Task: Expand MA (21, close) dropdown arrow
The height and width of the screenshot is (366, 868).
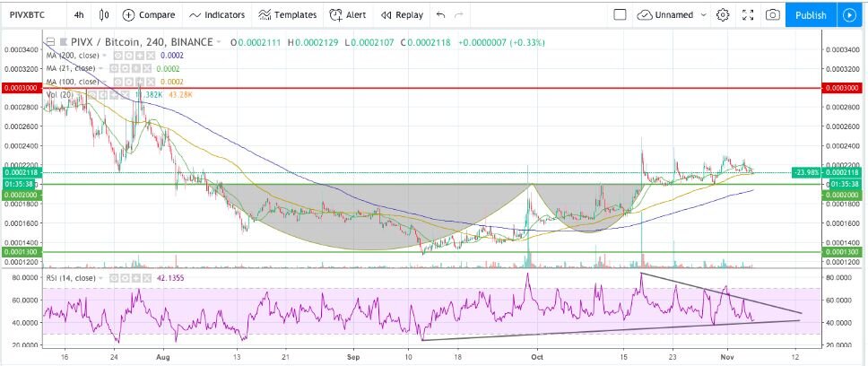Action: 100,69
